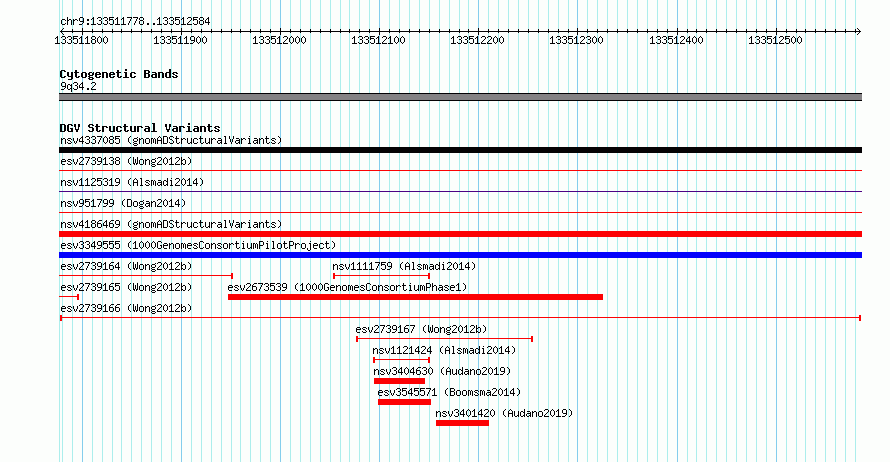890x462 pixels.
Task: Click the thick red nsv4186469 bar
Action: [460, 234]
